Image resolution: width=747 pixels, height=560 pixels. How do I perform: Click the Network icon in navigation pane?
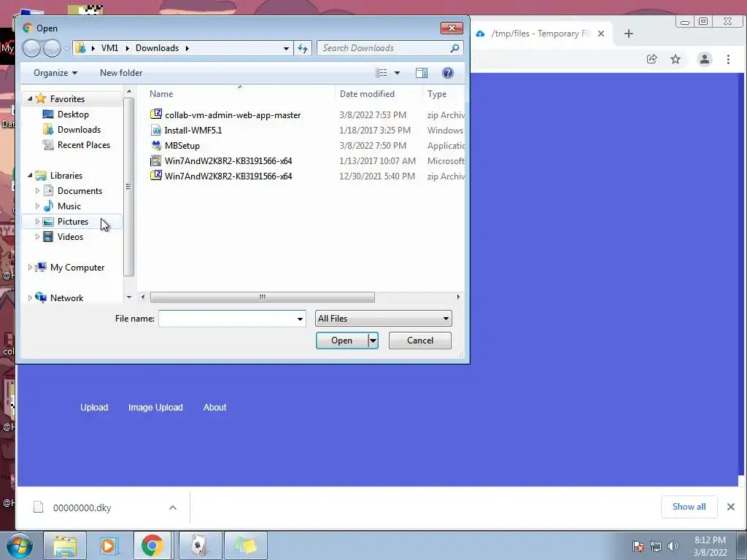tap(41, 297)
